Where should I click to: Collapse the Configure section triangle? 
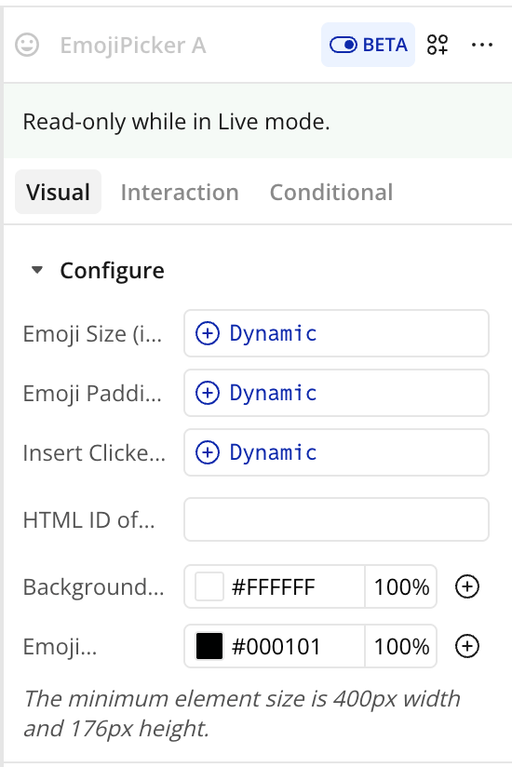point(37,270)
